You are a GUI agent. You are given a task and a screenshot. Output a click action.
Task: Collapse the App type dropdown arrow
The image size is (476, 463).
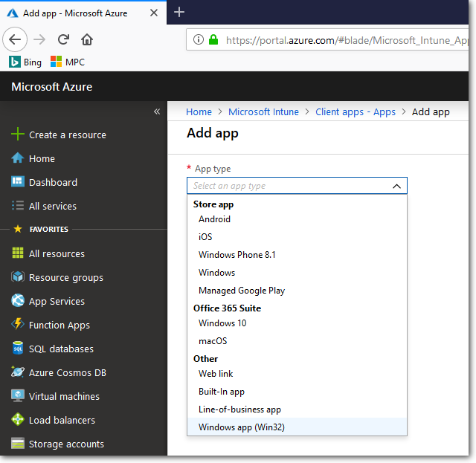[396, 187]
